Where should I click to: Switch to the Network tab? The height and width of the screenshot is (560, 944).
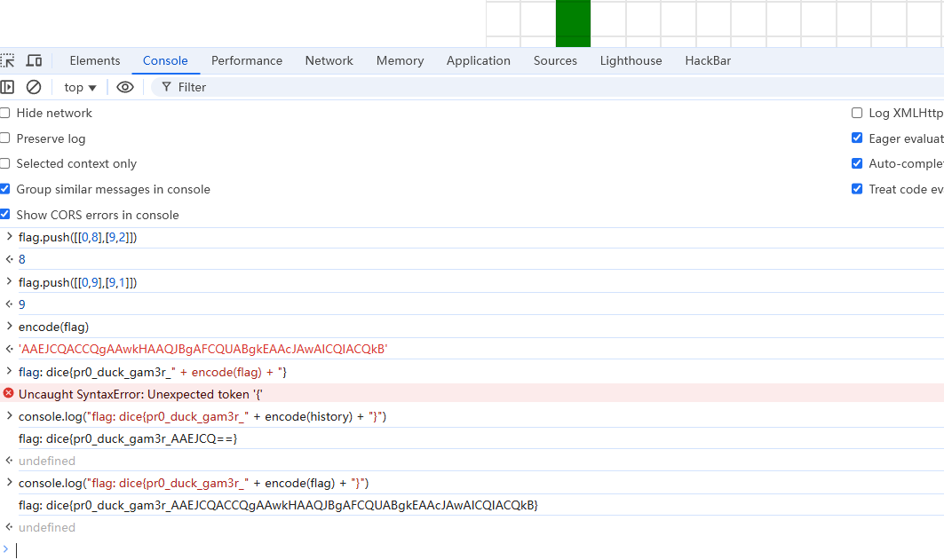(x=329, y=60)
